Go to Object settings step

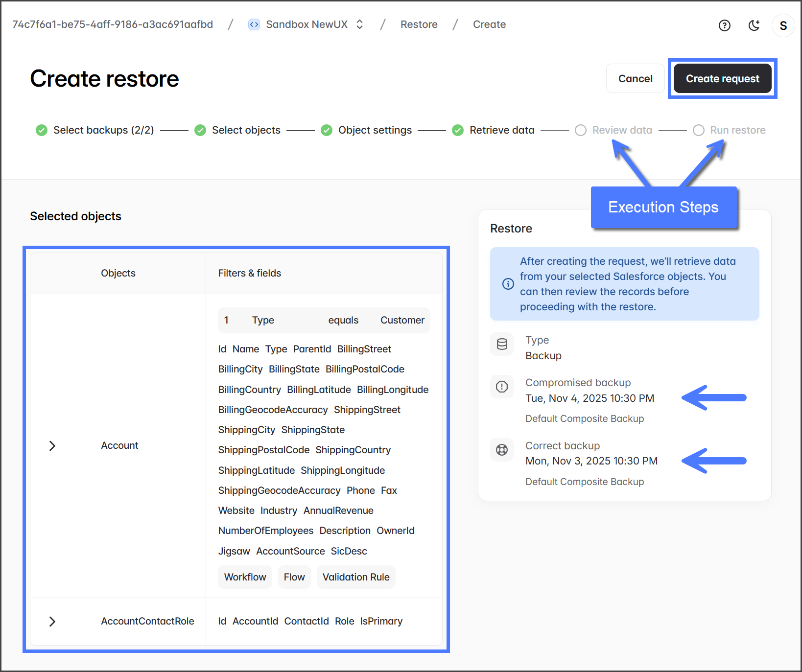[x=375, y=130]
